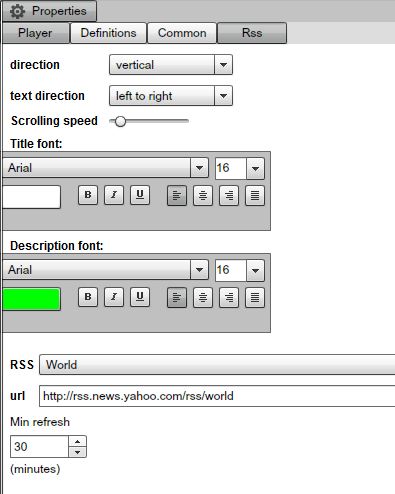The height and width of the screenshot is (494, 395).
Task: Right-align the Title font text
Action: click(x=229, y=195)
